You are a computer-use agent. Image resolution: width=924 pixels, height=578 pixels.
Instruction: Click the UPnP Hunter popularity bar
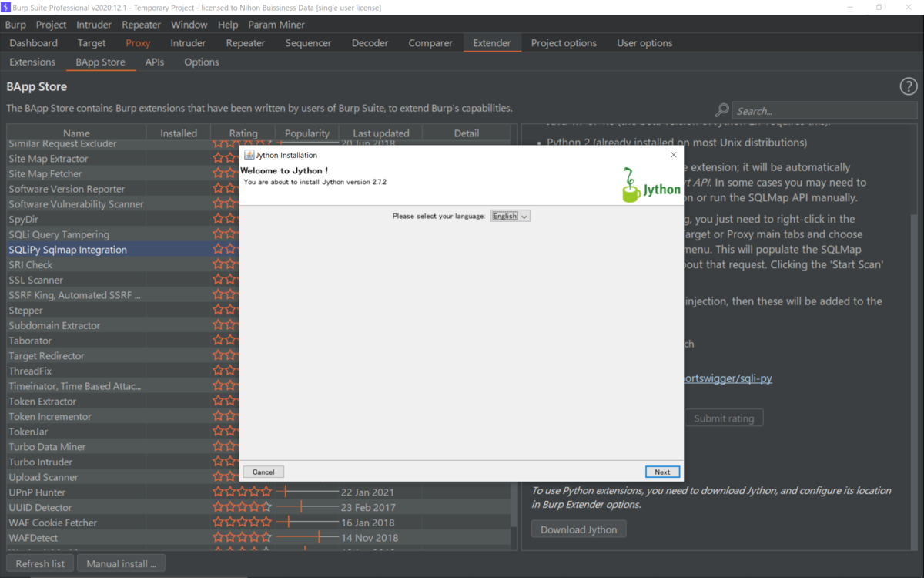point(307,492)
